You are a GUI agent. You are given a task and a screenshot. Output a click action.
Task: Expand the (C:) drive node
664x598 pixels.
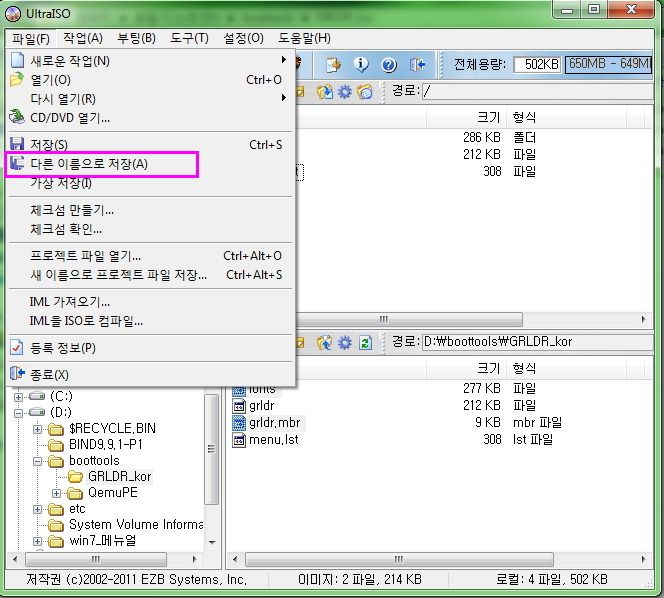18,397
